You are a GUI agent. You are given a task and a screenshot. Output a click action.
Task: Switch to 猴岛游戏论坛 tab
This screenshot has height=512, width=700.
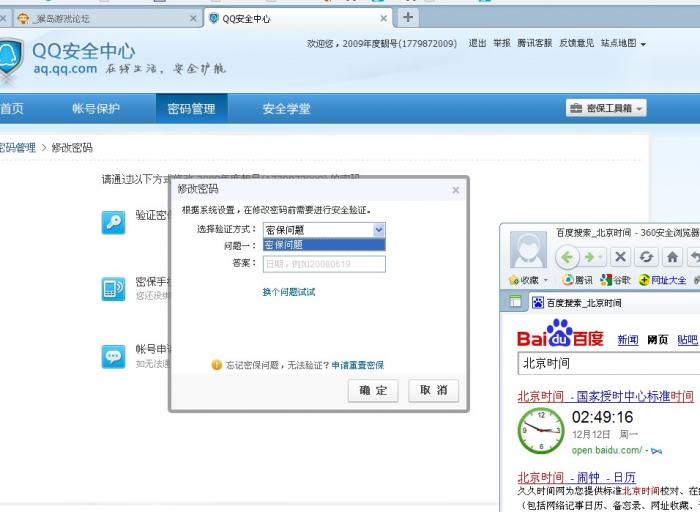tap(107, 18)
